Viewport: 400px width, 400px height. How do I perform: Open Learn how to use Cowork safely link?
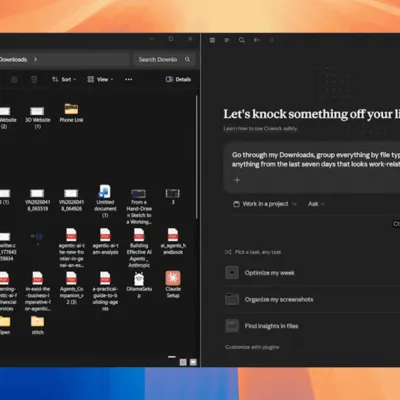(261, 128)
